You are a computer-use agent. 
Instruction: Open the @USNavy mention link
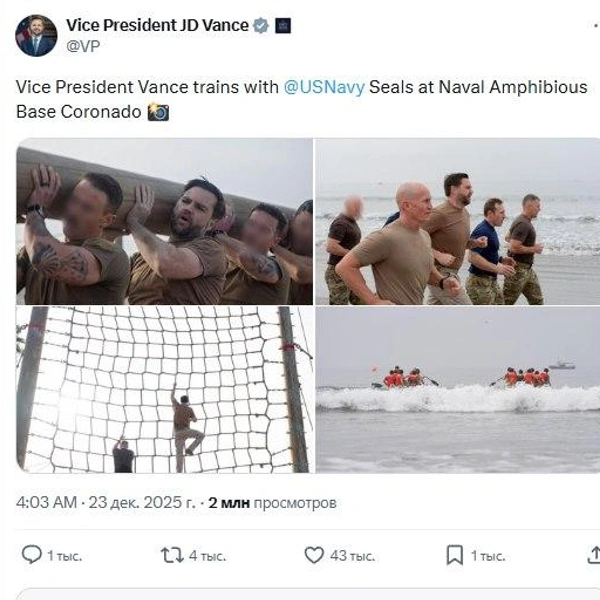[x=324, y=87]
